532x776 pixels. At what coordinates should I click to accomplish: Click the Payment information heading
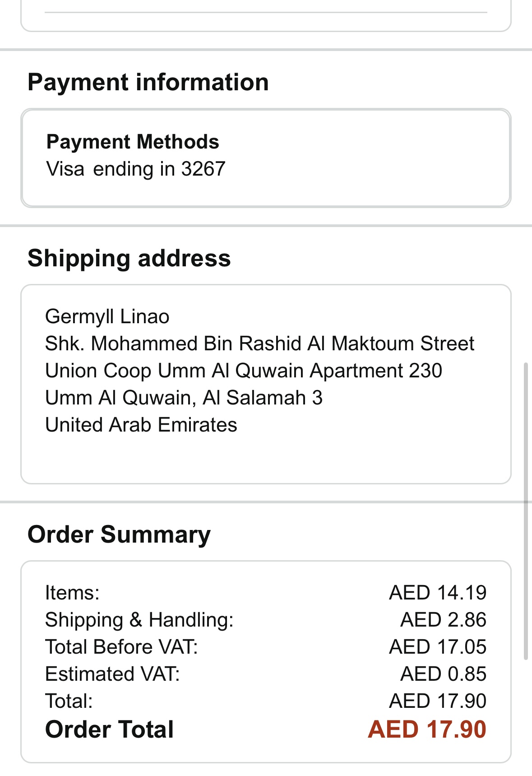pos(148,83)
